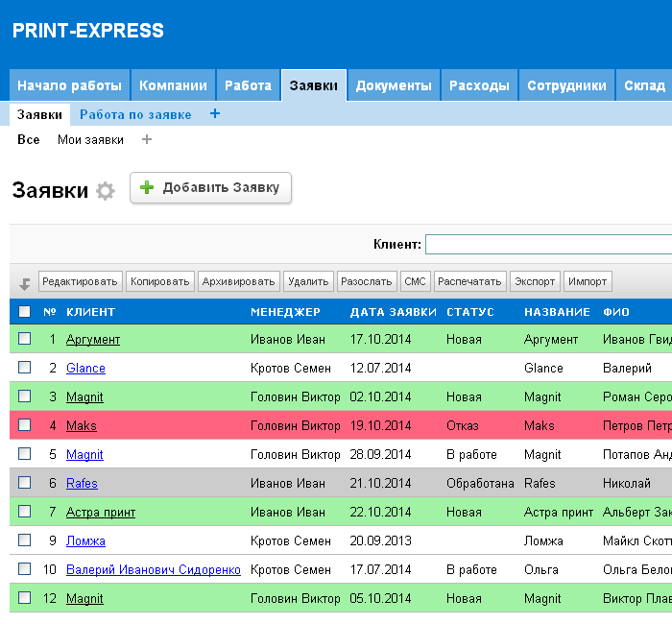Click into the Клиент search field
672x624 pixels.
547,245
